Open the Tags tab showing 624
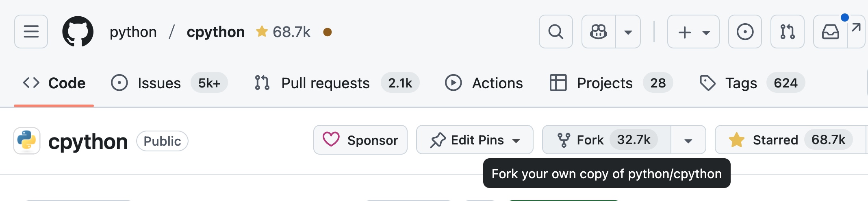 (752, 83)
